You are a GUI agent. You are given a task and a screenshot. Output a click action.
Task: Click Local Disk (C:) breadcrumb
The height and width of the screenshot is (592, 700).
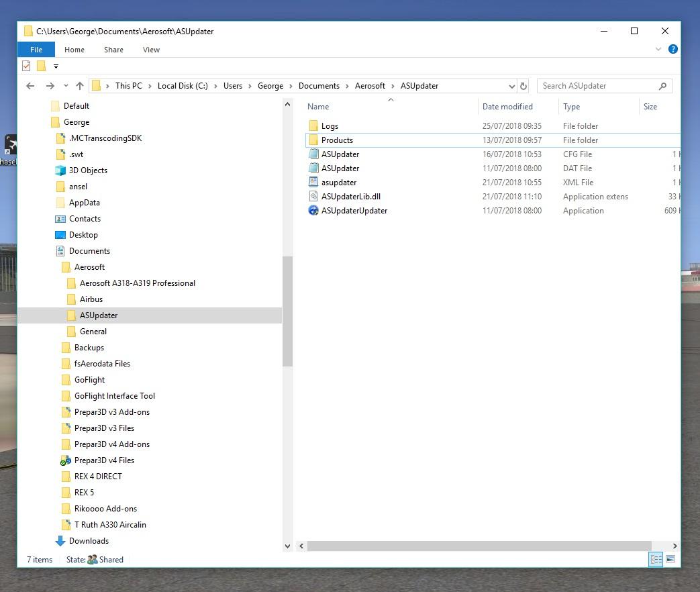click(183, 86)
